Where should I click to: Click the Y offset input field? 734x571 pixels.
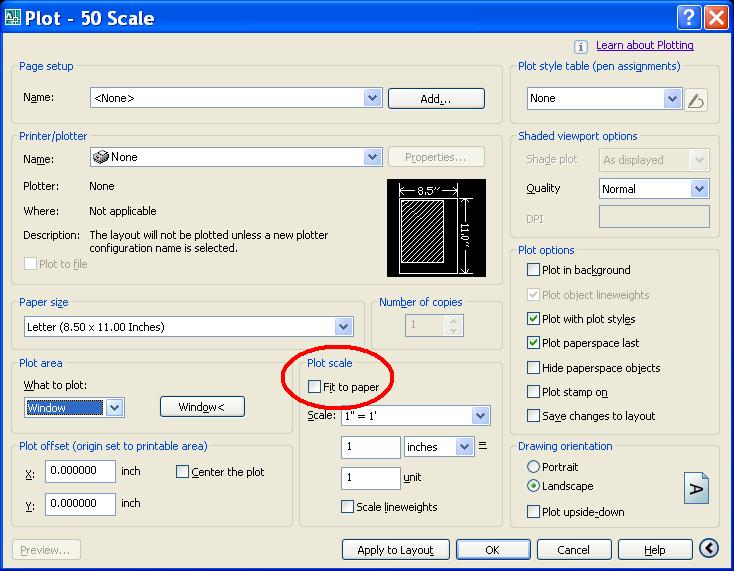point(81,504)
